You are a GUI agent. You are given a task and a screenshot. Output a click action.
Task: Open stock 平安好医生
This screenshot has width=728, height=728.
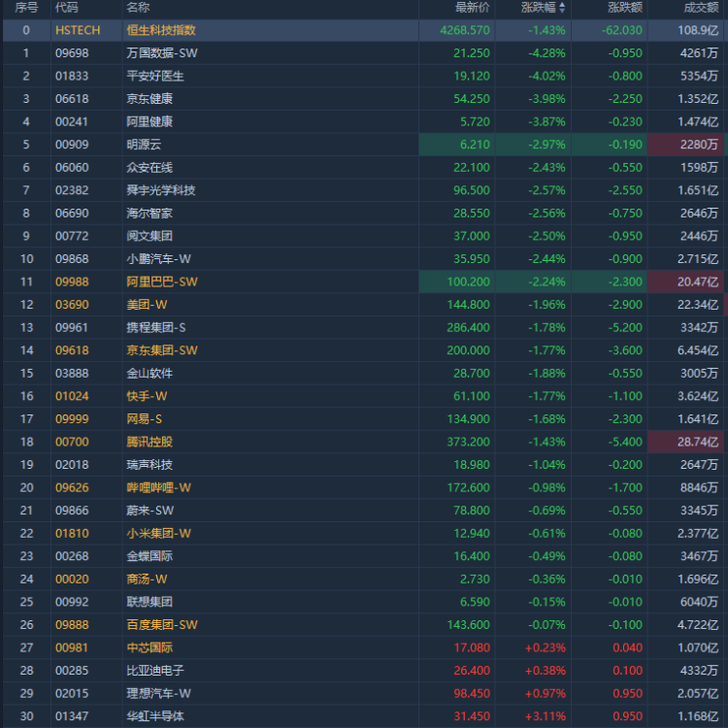coord(155,76)
